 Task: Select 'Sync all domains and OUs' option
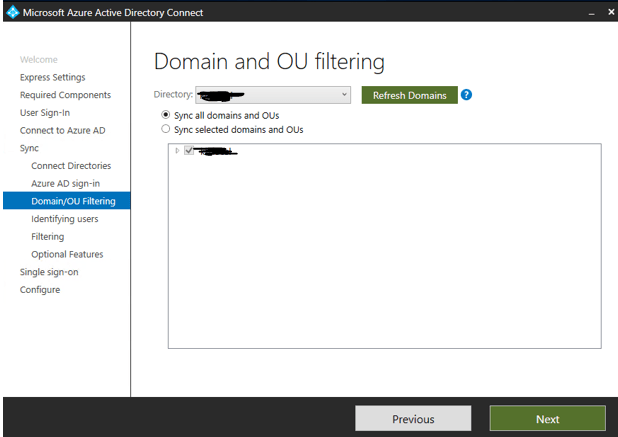[x=166, y=115]
